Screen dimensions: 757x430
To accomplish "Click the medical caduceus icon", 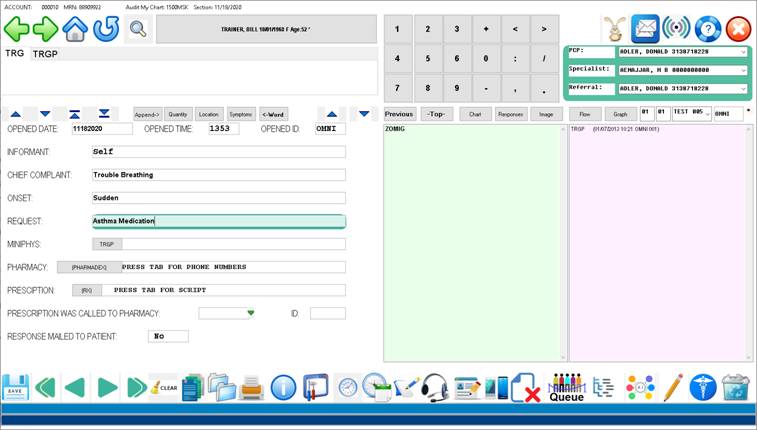I will pyautogui.click(x=703, y=387).
